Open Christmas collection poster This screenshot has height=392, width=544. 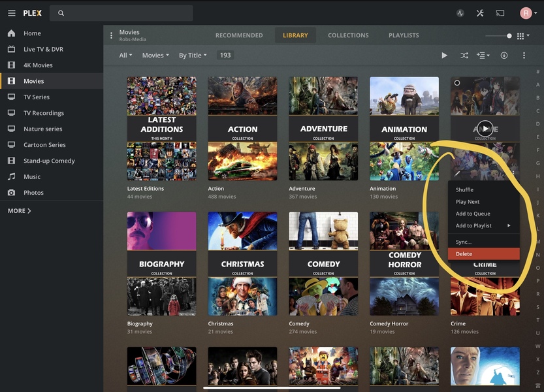click(242, 263)
